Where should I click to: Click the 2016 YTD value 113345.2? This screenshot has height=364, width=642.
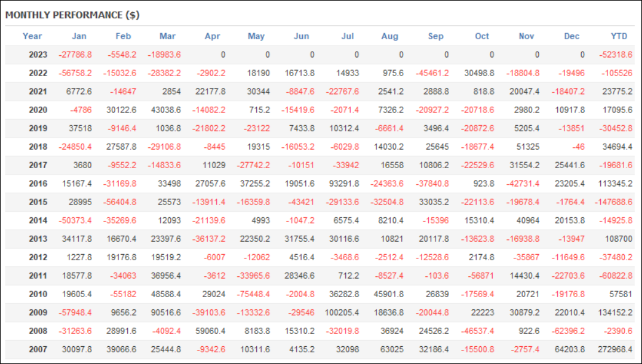(615, 183)
